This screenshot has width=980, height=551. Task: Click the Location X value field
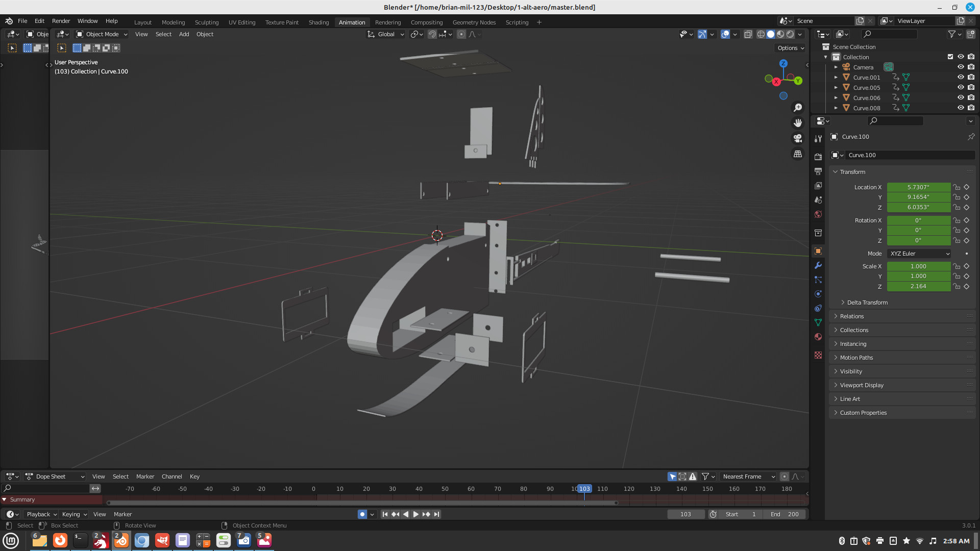pos(918,187)
